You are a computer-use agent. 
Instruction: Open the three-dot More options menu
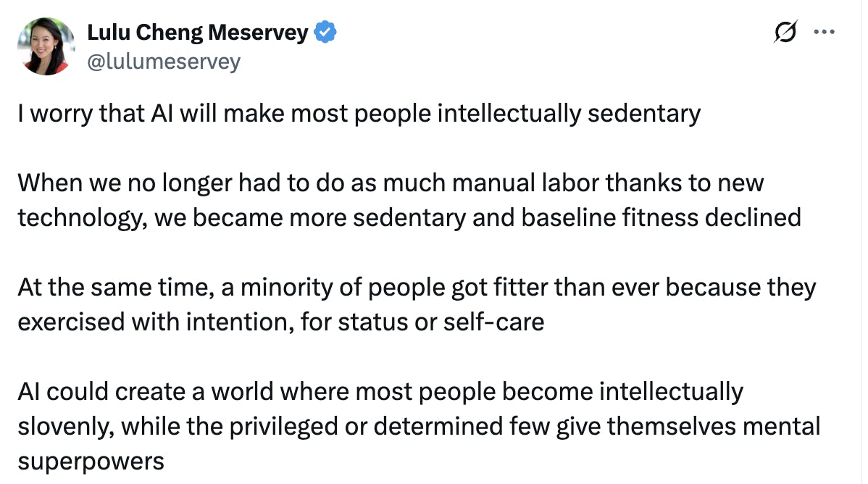(825, 33)
